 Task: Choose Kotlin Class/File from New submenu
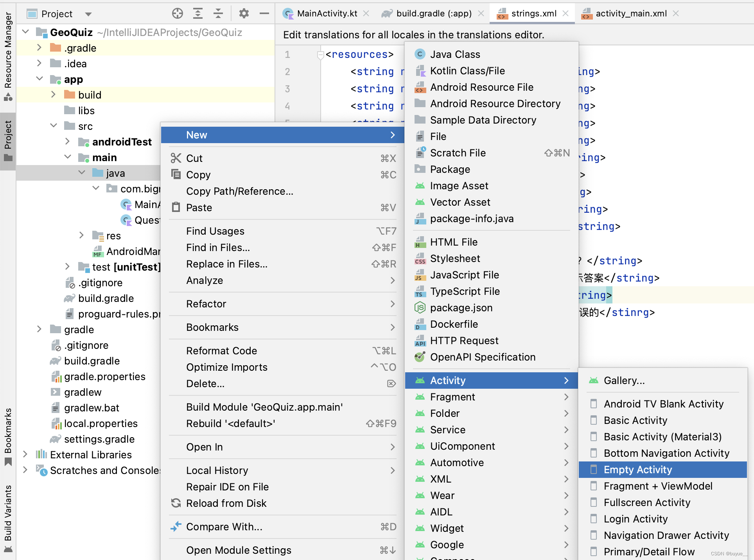pos(492,71)
